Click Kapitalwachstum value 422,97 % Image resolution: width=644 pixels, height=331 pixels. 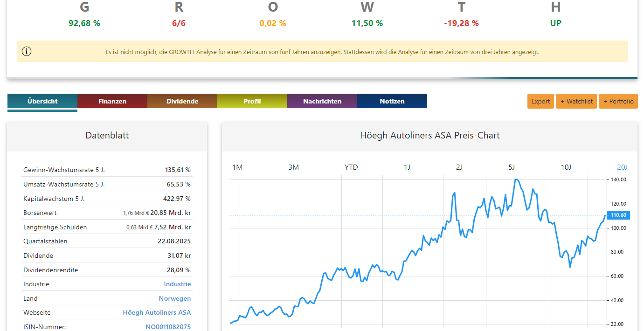coord(177,199)
